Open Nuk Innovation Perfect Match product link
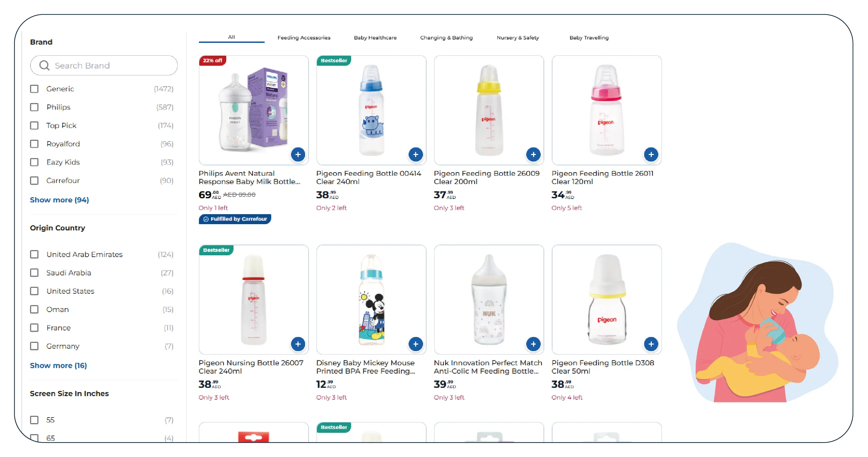 pyautogui.click(x=488, y=367)
